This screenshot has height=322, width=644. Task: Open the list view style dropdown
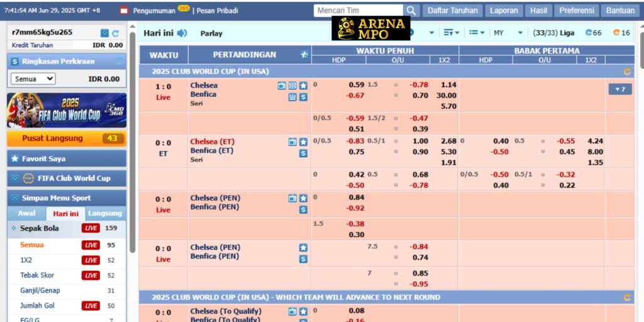pyautogui.click(x=477, y=33)
